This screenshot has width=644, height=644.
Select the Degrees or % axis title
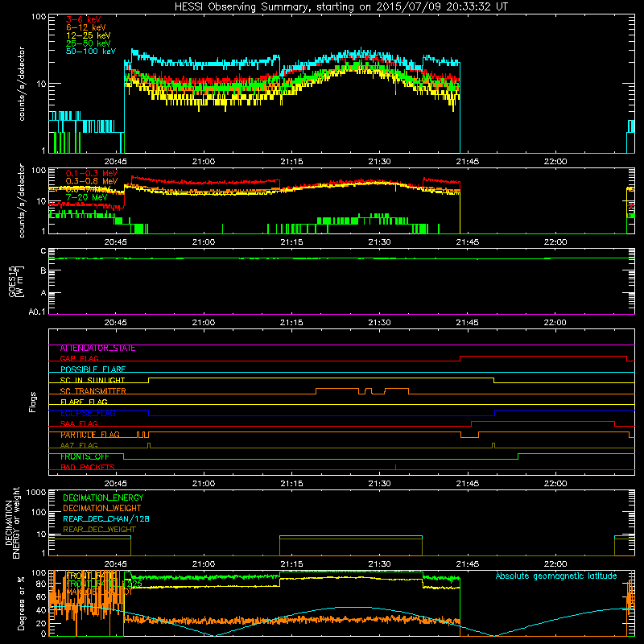point(22,603)
